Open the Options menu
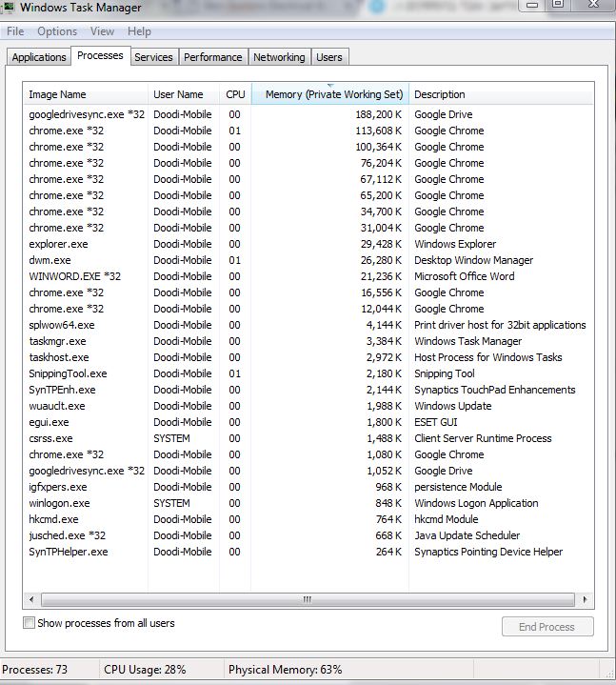 click(x=57, y=31)
